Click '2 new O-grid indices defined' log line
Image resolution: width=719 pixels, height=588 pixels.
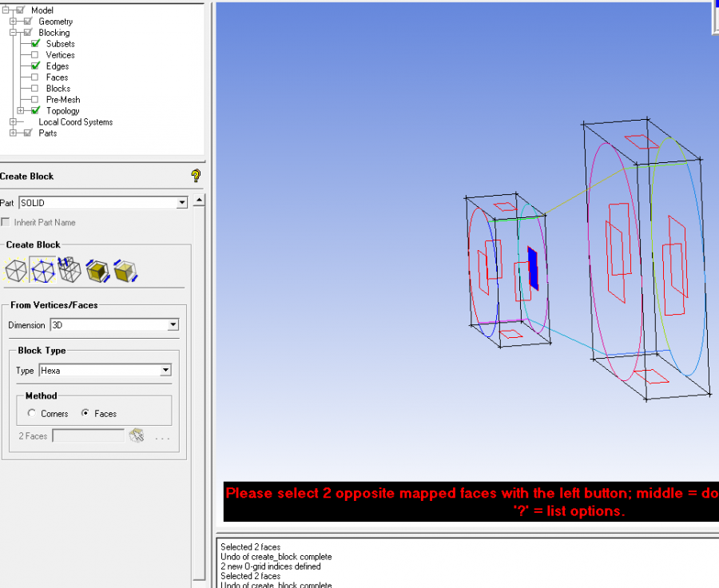coord(271,566)
